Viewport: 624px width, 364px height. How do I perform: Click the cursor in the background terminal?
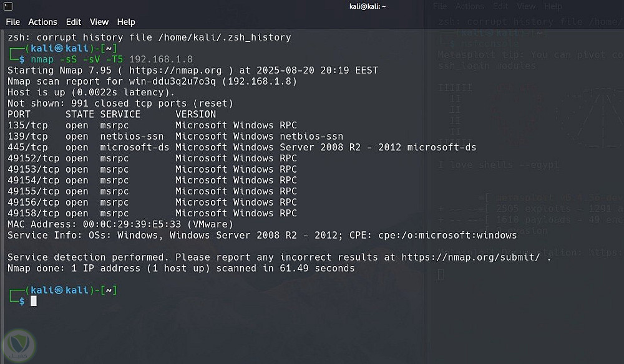[441, 274]
